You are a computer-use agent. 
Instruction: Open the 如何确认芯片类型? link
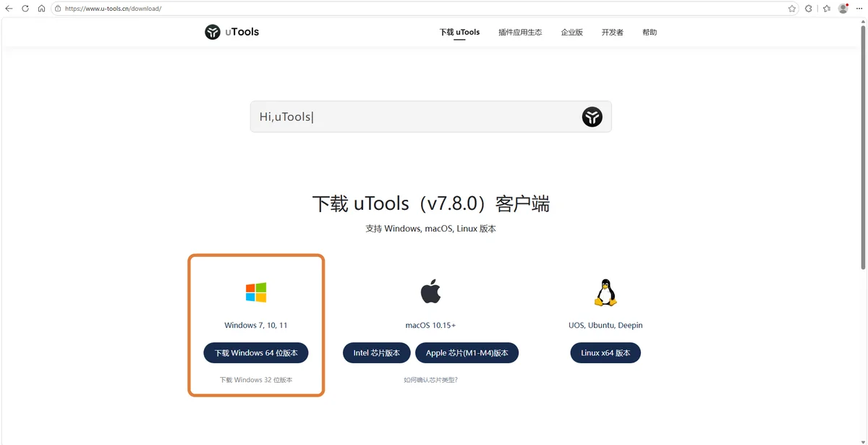pyautogui.click(x=430, y=379)
